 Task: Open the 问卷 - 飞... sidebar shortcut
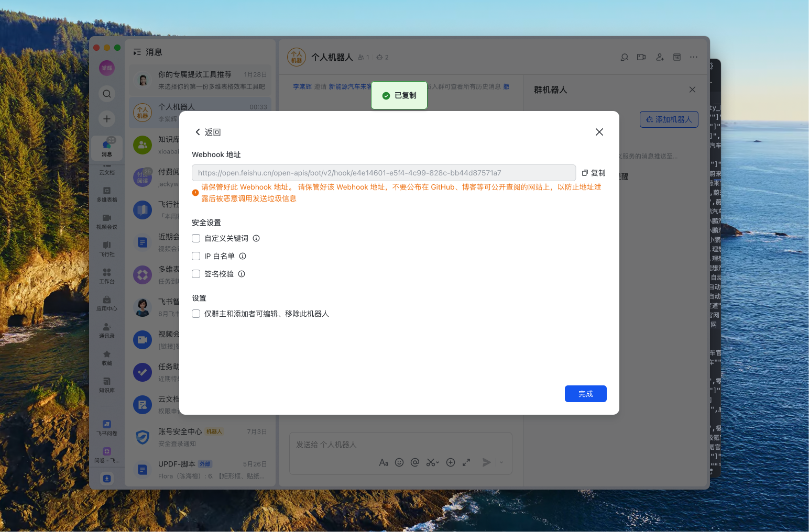[x=107, y=456]
